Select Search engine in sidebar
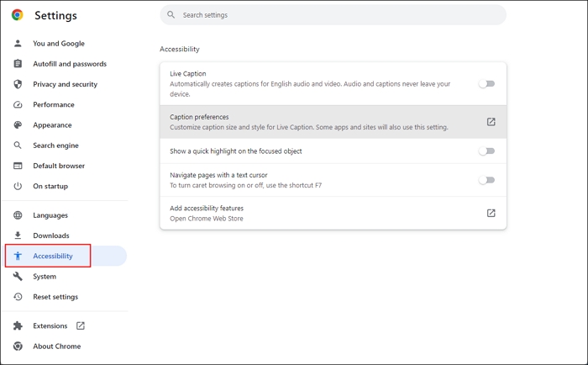Screen dimensions: 588x365 pos(55,145)
